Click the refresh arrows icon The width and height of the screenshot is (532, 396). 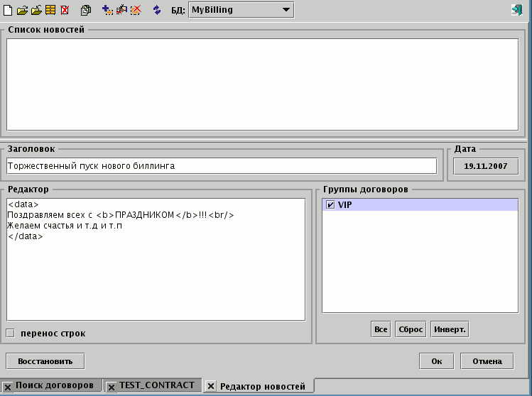[x=157, y=10]
